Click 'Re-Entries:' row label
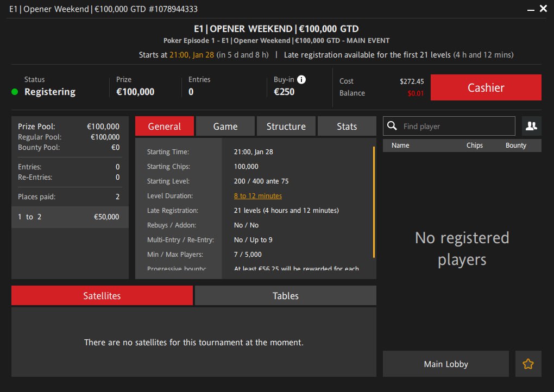The image size is (554, 392). coord(35,177)
